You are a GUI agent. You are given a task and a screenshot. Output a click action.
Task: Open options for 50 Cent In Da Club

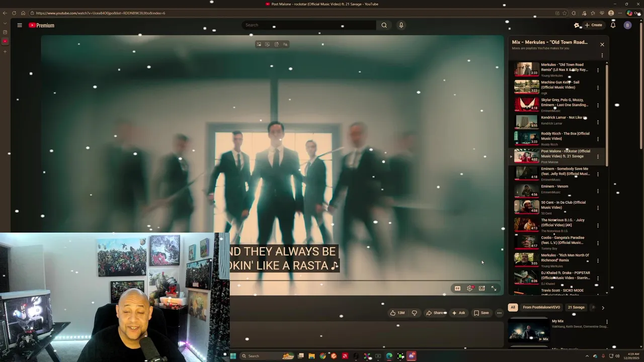coord(598,208)
